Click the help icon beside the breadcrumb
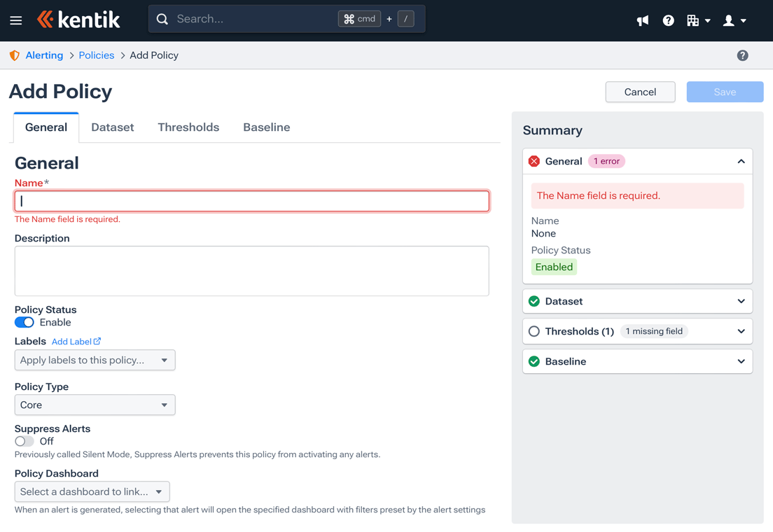The height and width of the screenshot is (532, 773). tap(742, 55)
